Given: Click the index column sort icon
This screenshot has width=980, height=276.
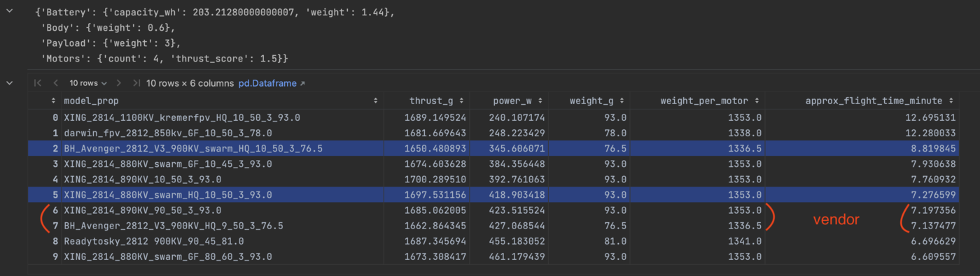Looking at the screenshot, I should point(55,101).
